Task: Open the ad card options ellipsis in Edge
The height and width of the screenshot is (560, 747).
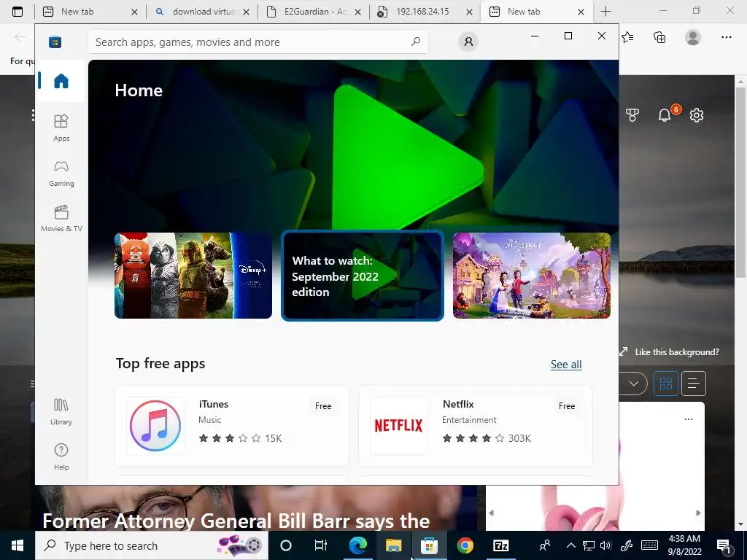Action: (x=689, y=419)
